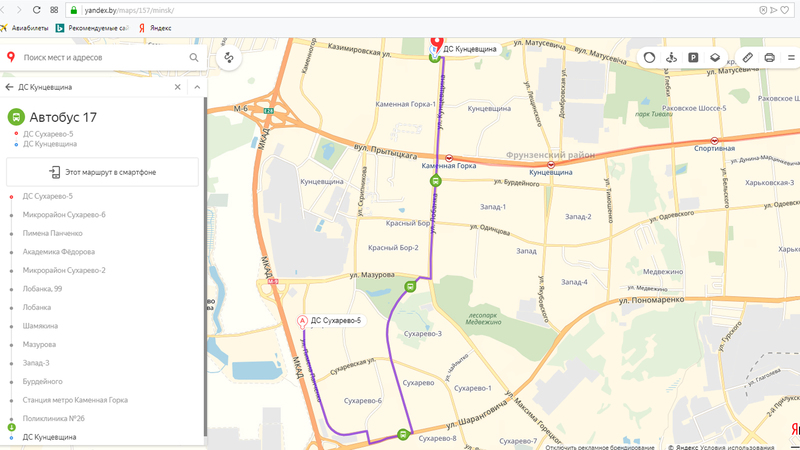The height and width of the screenshot is (450, 800).
Task: Select the 'Станция метро Каменная Горка' stop
Action: 75,400
